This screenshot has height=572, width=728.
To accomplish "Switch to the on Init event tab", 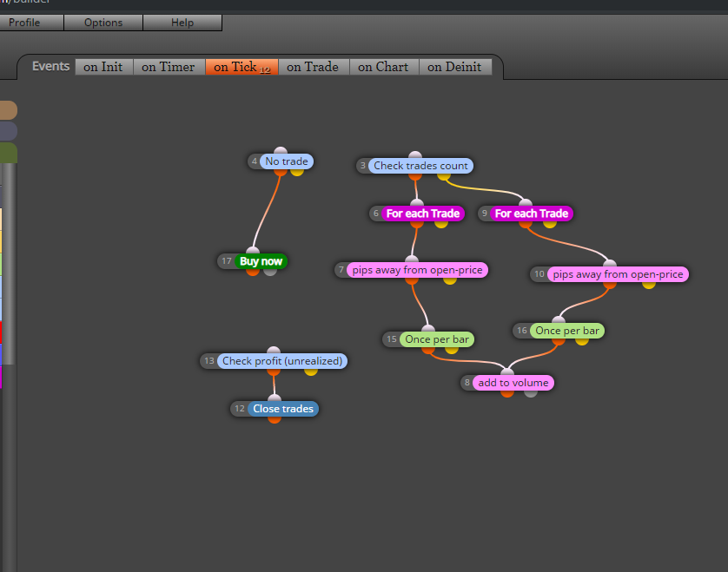I will point(103,67).
